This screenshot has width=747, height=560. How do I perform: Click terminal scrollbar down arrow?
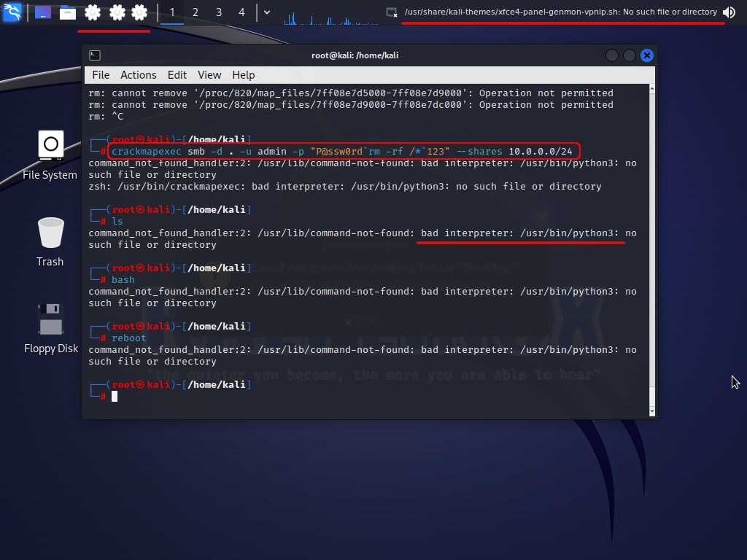pos(651,411)
